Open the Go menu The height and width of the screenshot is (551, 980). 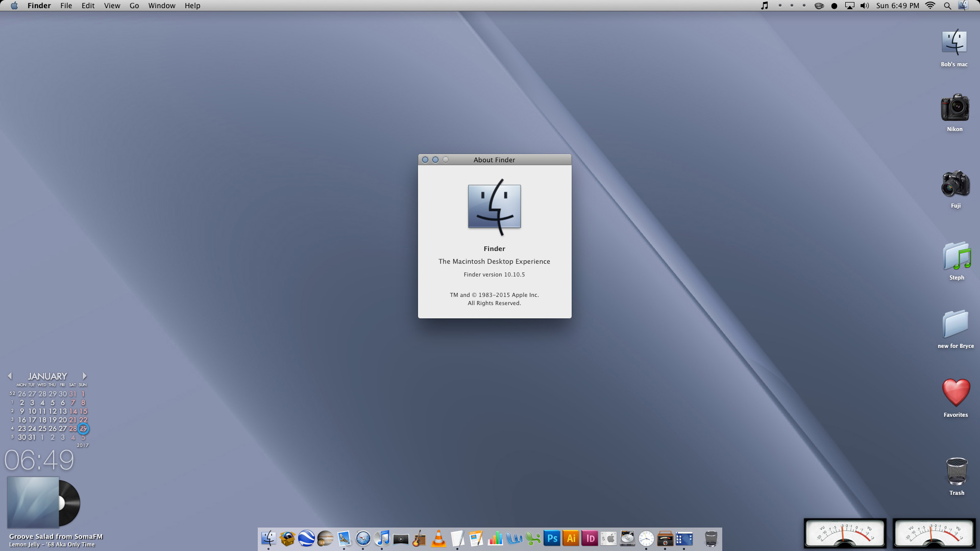pyautogui.click(x=134, y=6)
